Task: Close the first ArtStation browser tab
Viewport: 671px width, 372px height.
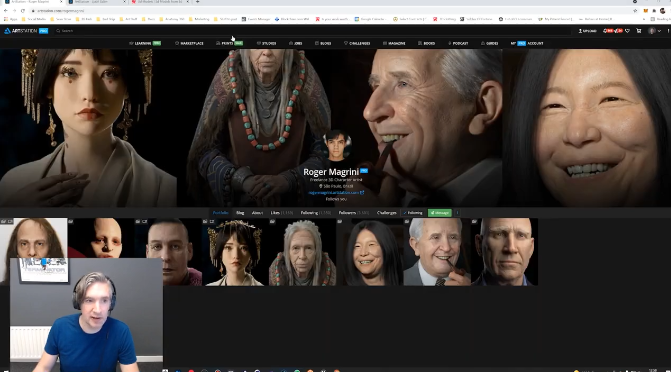Action: coord(61,2)
